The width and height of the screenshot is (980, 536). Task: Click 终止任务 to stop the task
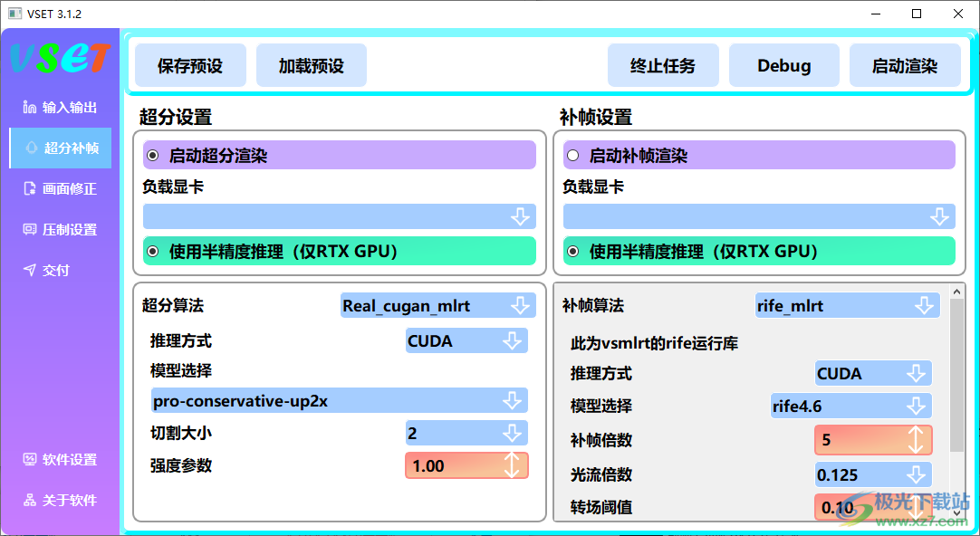[x=663, y=65]
